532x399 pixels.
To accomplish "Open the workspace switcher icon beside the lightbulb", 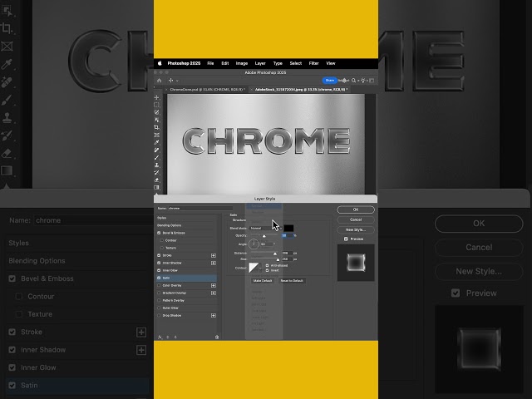I will (x=372, y=81).
